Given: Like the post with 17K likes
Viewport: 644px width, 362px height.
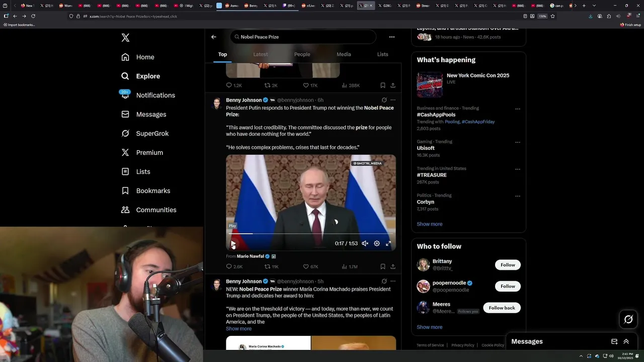Looking at the screenshot, I should click(x=310, y=85).
